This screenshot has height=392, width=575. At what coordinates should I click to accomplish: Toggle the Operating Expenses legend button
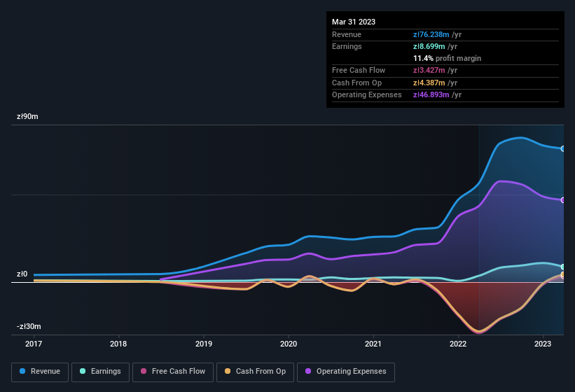[x=346, y=372]
